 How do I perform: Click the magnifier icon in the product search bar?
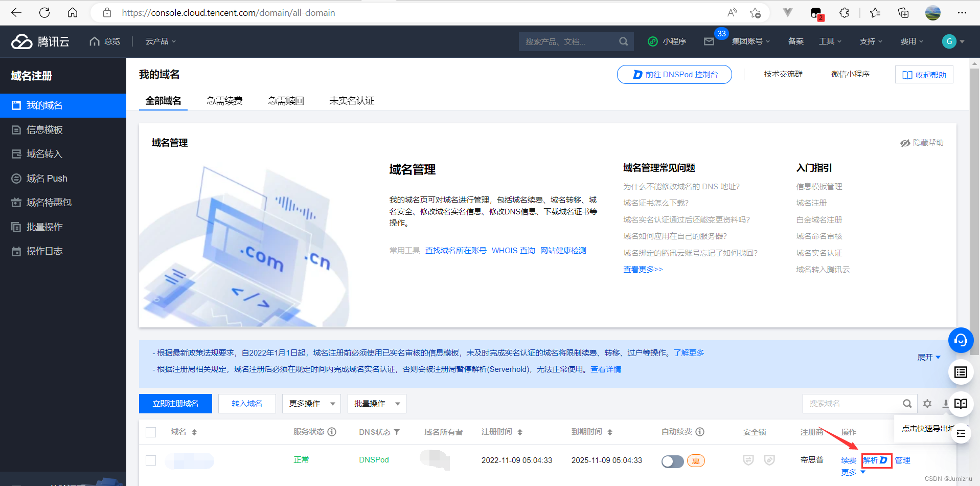point(623,41)
